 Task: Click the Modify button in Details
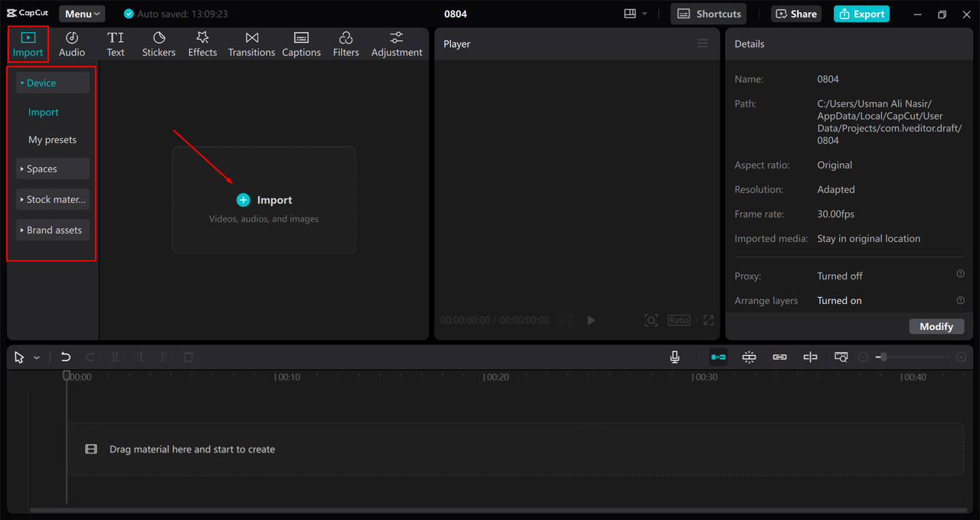[x=936, y=326]
